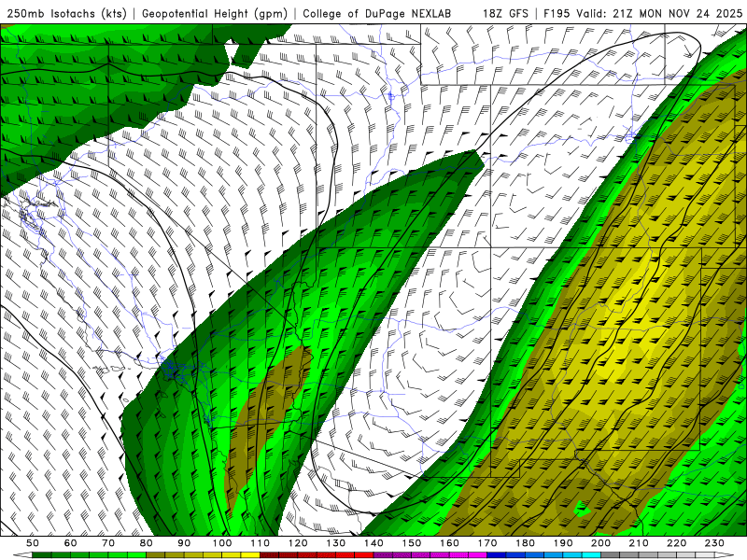Select the bright red swatch under 140
Screen dimensions: 747x560
pos(364,555)
